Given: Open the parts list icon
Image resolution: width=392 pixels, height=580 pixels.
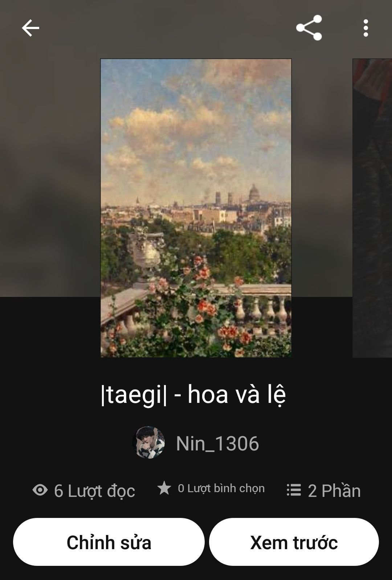Looking at the screenshot, I should (x=294, y=490).
